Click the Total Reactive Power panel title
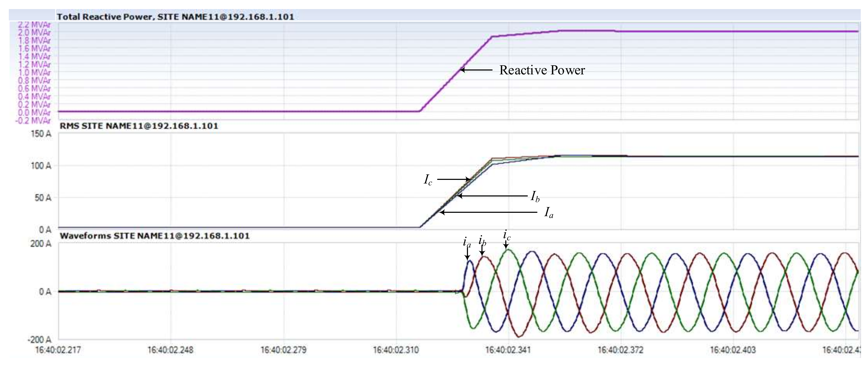The image size is (868, 367). pyautogui.click(x=175, y=17)
